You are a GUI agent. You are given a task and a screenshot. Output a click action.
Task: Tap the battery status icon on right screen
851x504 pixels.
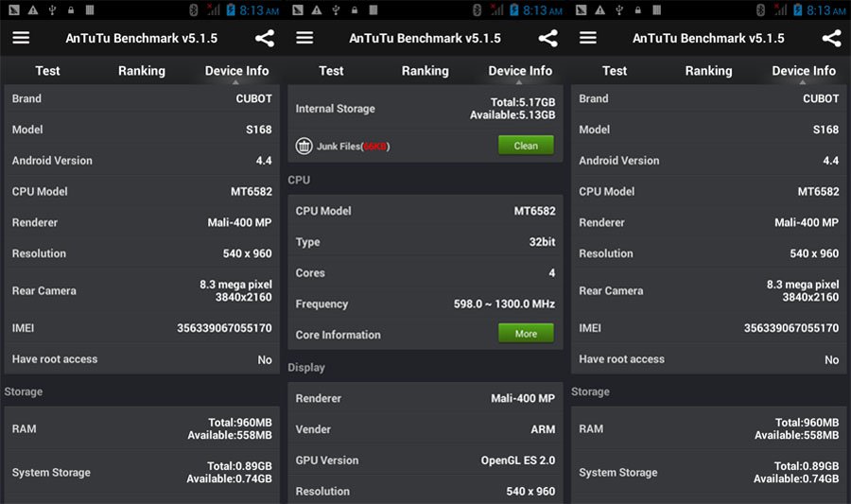coord(797,9)
